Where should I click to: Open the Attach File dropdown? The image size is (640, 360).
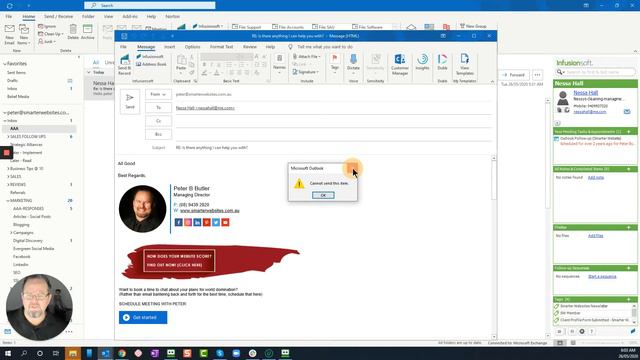pyautogui.click(x=307, y=56)
